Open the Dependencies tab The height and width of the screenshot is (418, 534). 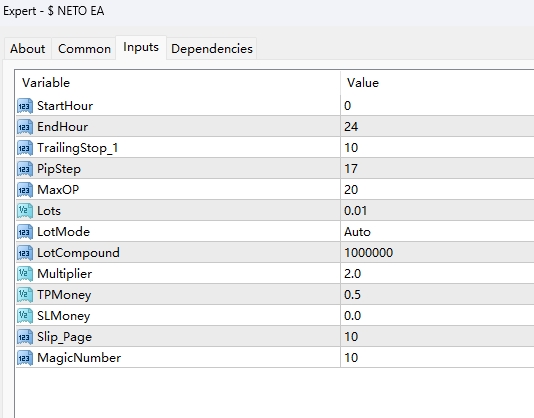click(x=212, y=49)
